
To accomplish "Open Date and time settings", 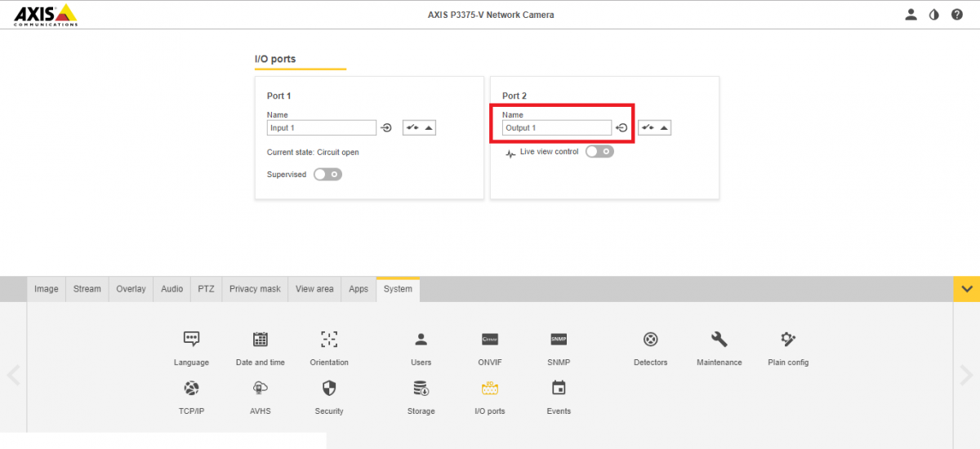I will 261,339.
